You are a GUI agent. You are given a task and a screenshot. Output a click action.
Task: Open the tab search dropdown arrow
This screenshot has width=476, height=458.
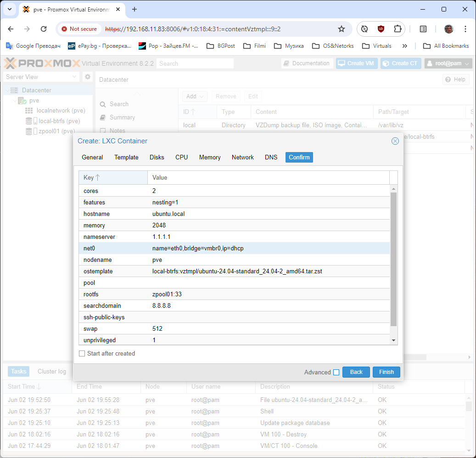pos(10,9)
